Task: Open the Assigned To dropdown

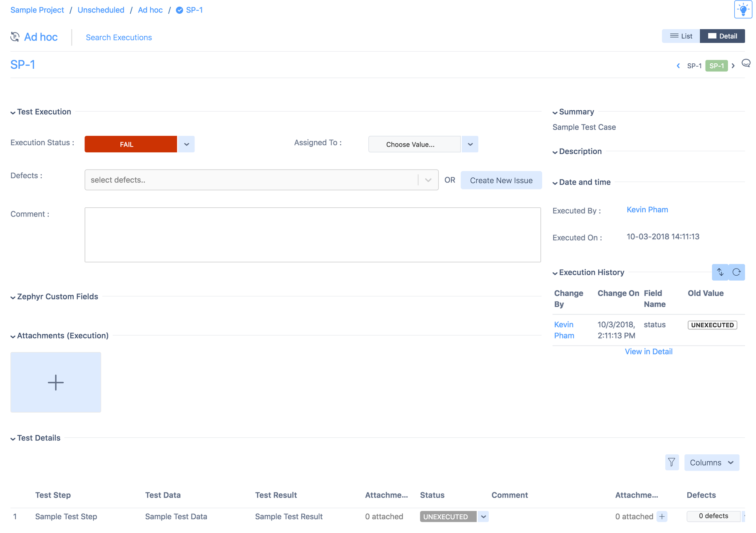Action: pyautogui.click(x=470, y=144)
